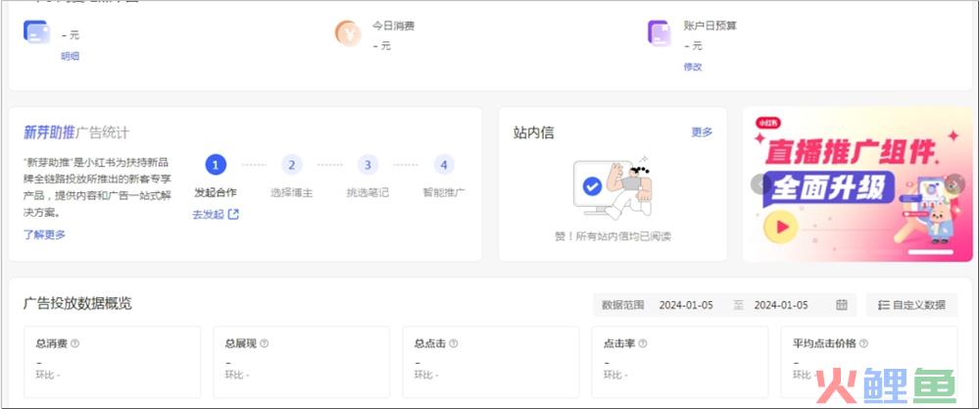The image size is (980, 409).
Task: Click the blue account balance card icon
Action: (x=36, y=32)
